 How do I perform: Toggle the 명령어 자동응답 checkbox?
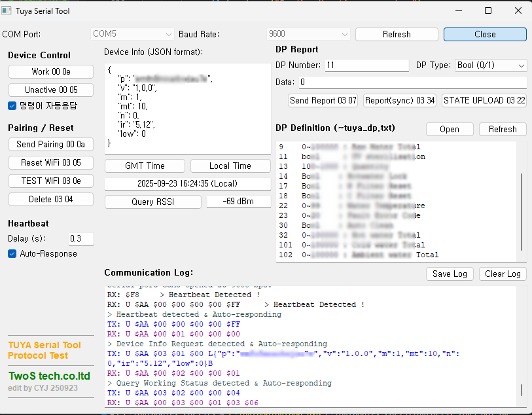click(x=12, y=106)
